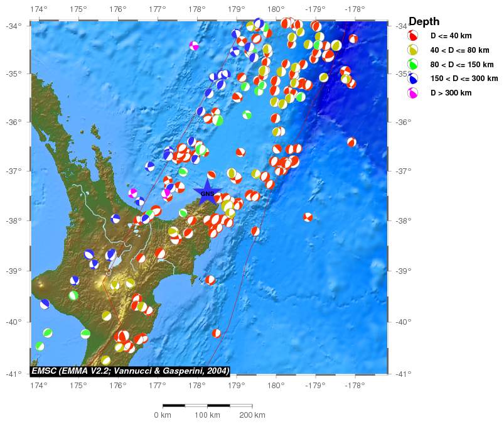Click the "Depth" legend title
The height and width of the screenshot is (424, 504).
point(424,22)
